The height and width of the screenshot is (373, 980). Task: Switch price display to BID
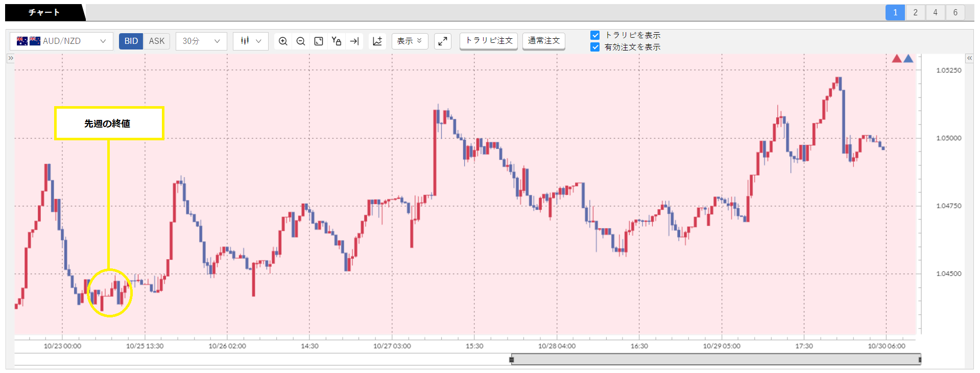click(131, 41)
